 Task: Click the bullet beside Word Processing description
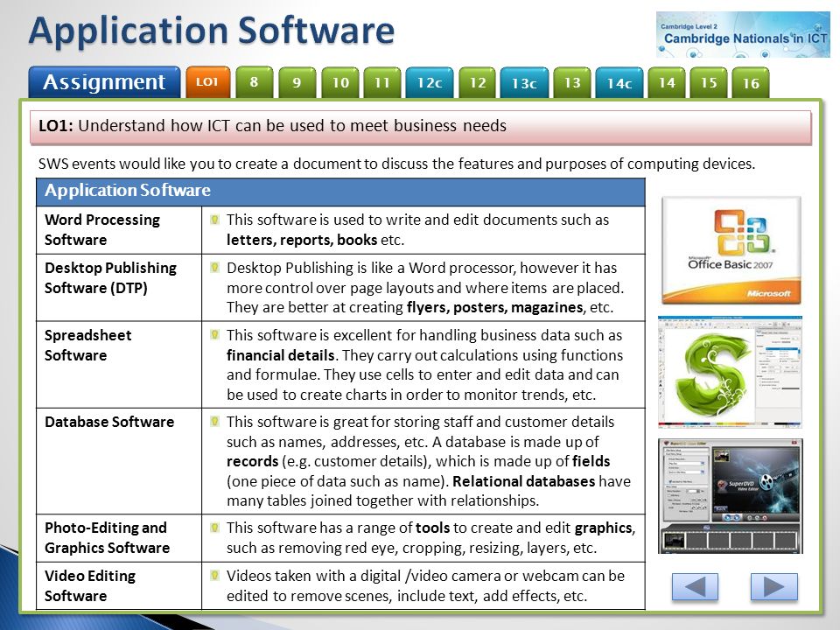coord(215,220)
